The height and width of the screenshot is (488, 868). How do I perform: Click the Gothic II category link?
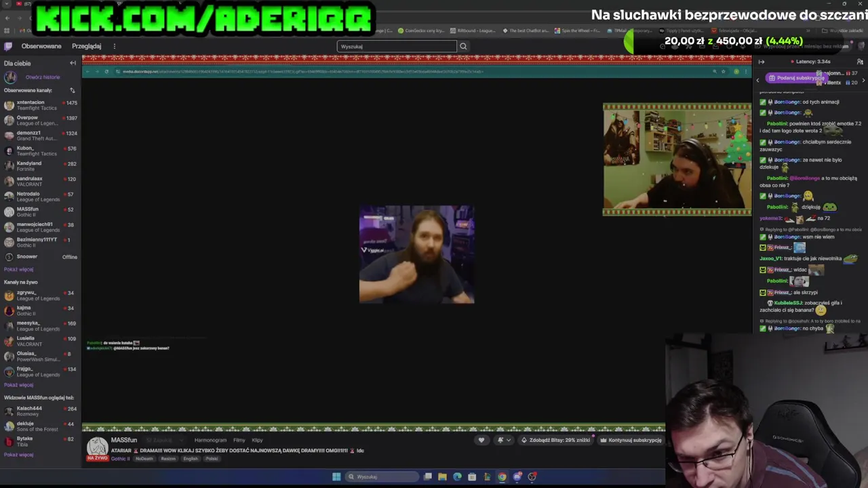tap(120, 459)
